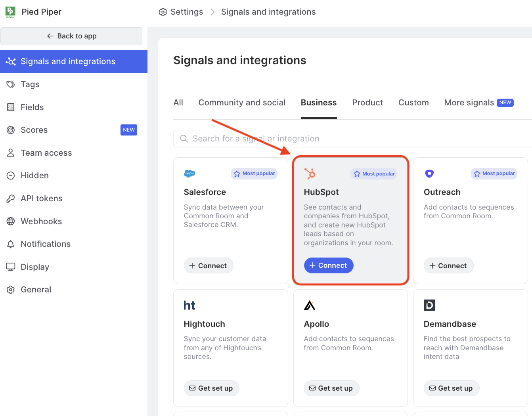Switch to the All tab
Screen dimensions: 532x416
pyautogui.click(x=178, y=103)
